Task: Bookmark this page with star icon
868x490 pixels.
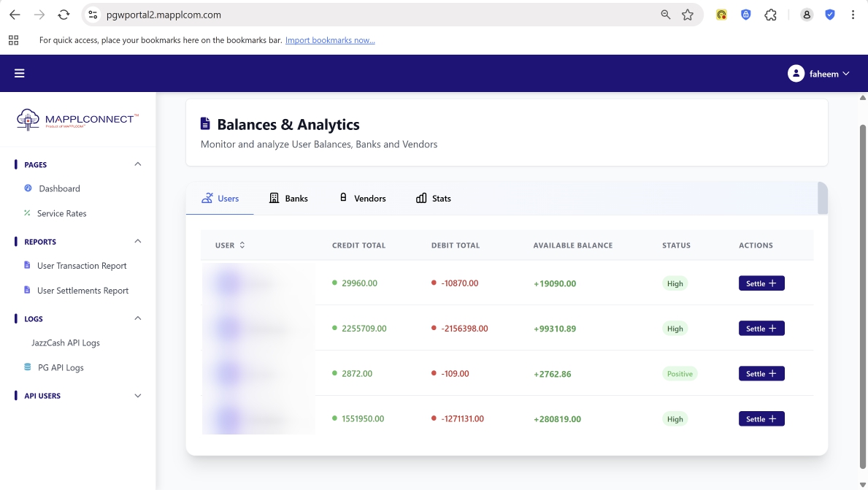Action: point(687,15)
